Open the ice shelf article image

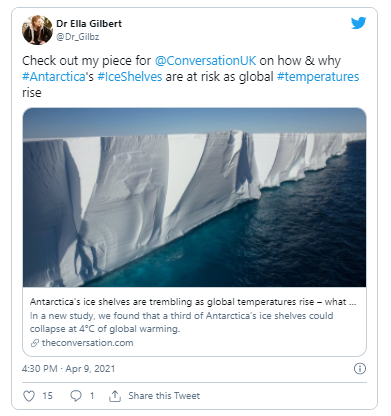tap(194, 197)
